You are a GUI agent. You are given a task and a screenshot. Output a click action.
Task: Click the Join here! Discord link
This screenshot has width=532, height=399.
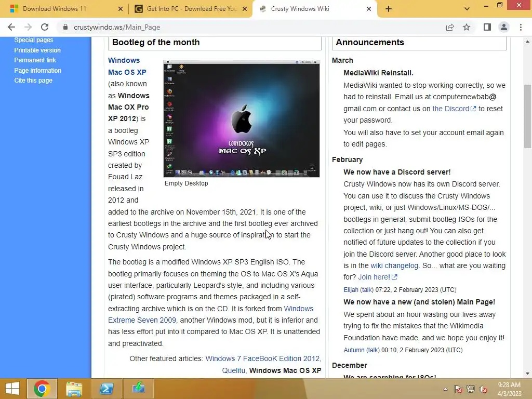click(x=378, y=277)
